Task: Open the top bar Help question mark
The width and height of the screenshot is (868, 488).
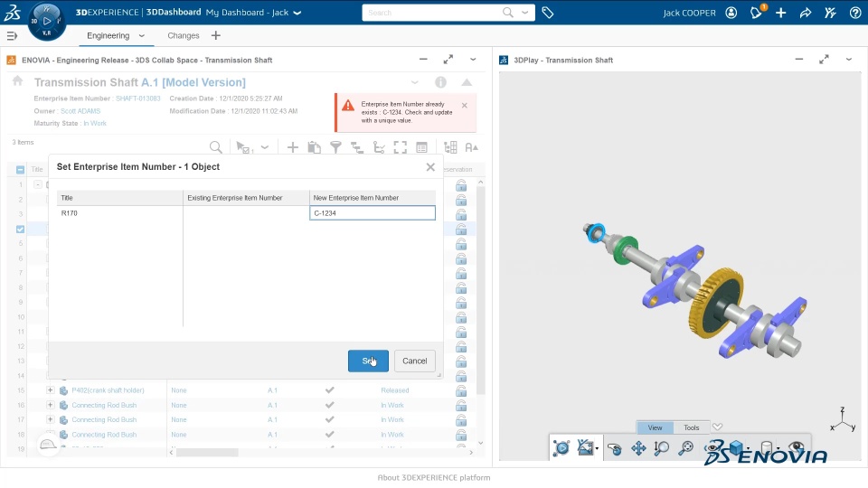Action: [x=855, y=12]
